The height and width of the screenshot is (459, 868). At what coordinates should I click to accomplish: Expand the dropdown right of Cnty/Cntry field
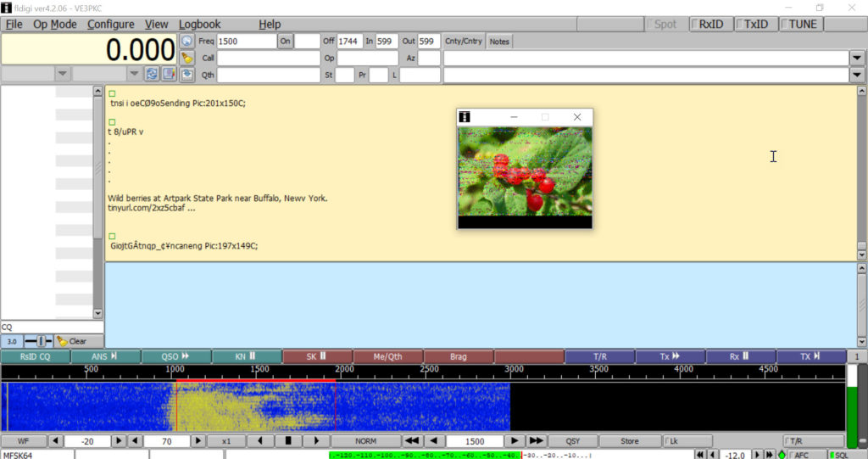coord(858,58)
